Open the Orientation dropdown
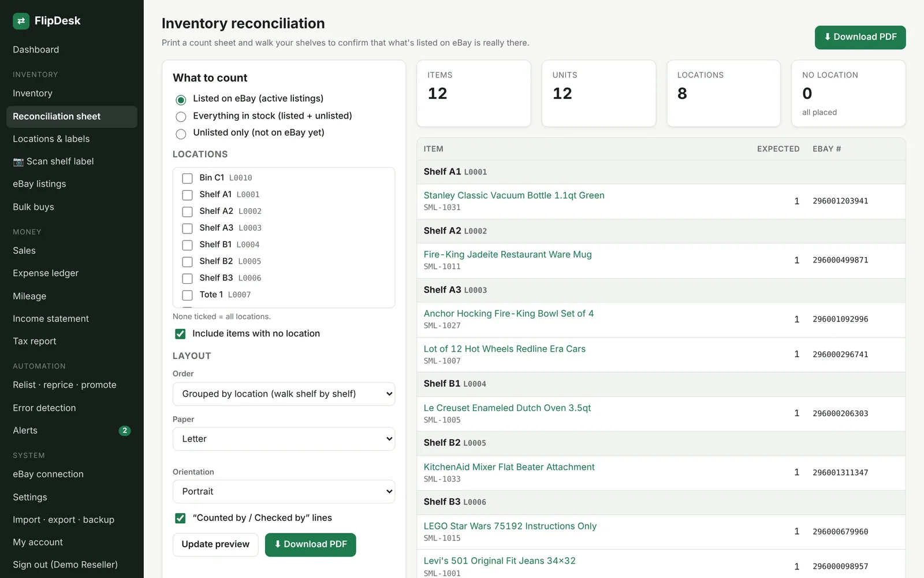This screenshot has width=924, height=578. pyautogui.click(x=284, y=491)
